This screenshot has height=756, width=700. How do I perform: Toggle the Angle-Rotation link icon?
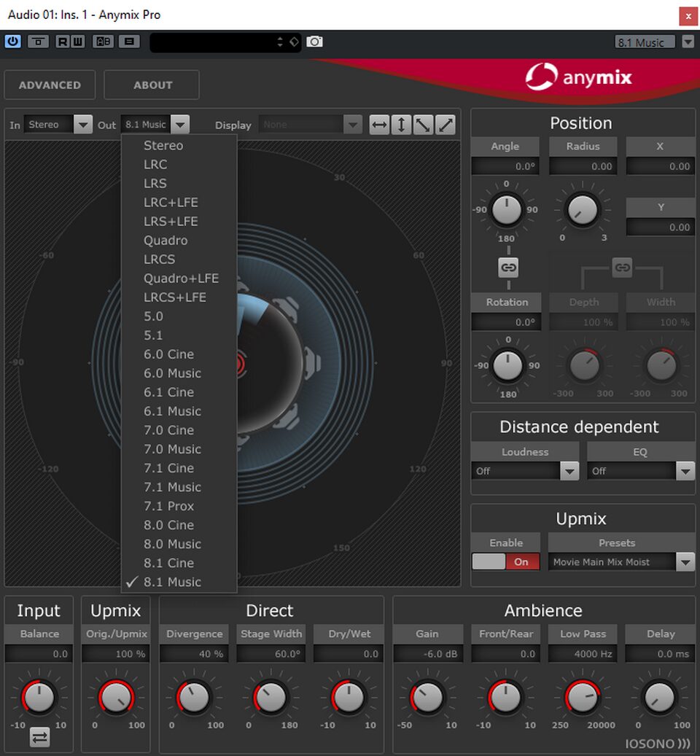pos(508,268)
